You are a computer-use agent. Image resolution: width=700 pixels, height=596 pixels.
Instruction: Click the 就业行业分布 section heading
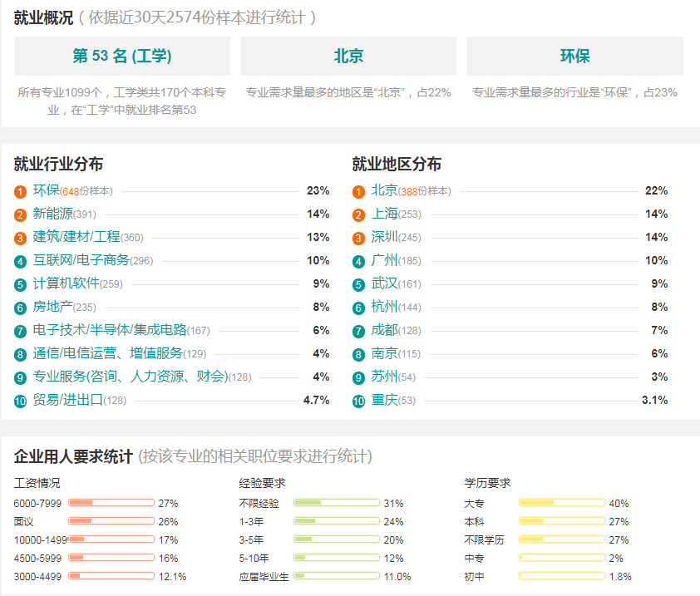pos(58,164)
